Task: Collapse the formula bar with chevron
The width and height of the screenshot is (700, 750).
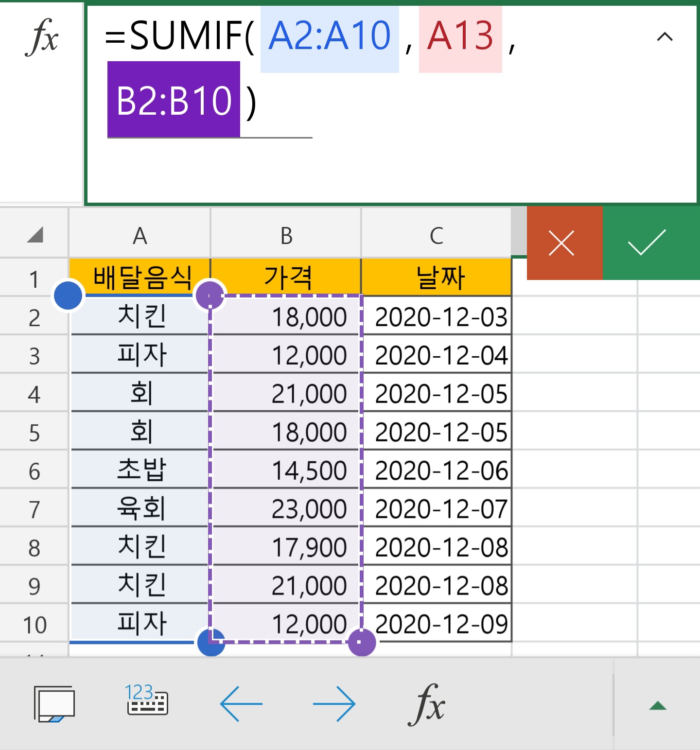Action: click(665, 36)
